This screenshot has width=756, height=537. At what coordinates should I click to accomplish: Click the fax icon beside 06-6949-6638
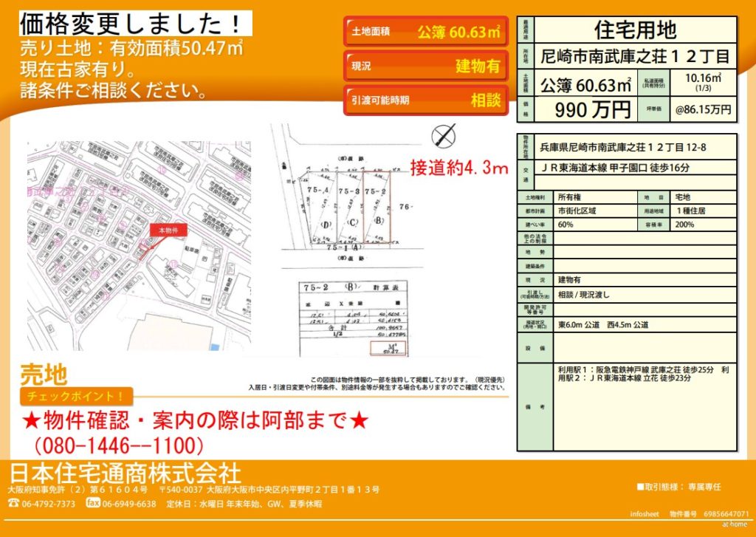pyautogui.click(x=93, y=503)
